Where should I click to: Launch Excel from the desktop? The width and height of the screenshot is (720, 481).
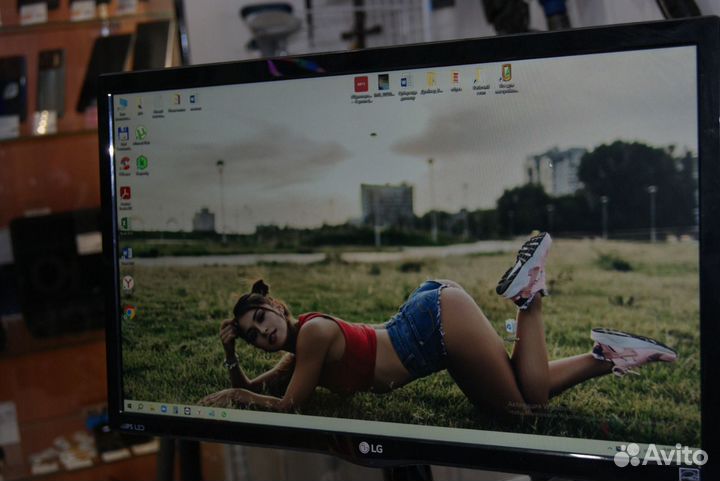tap(125, 223)
